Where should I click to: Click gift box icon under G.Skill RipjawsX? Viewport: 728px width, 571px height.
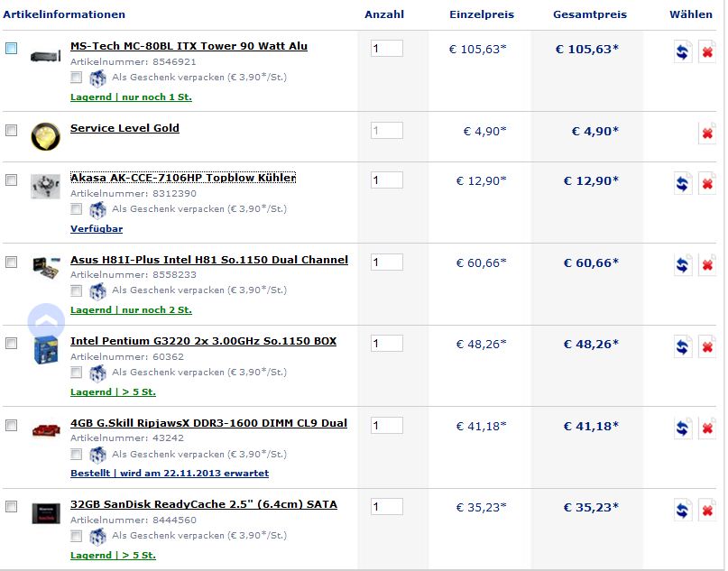tap(97, 455)
